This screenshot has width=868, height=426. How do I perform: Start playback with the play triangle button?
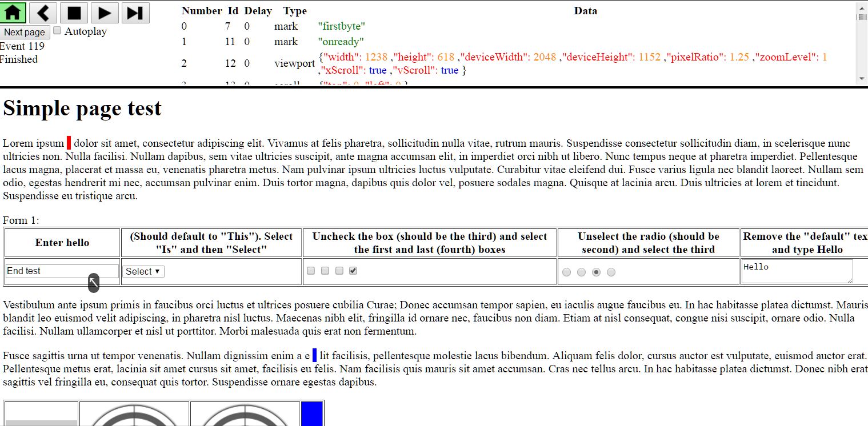point(105,13)
